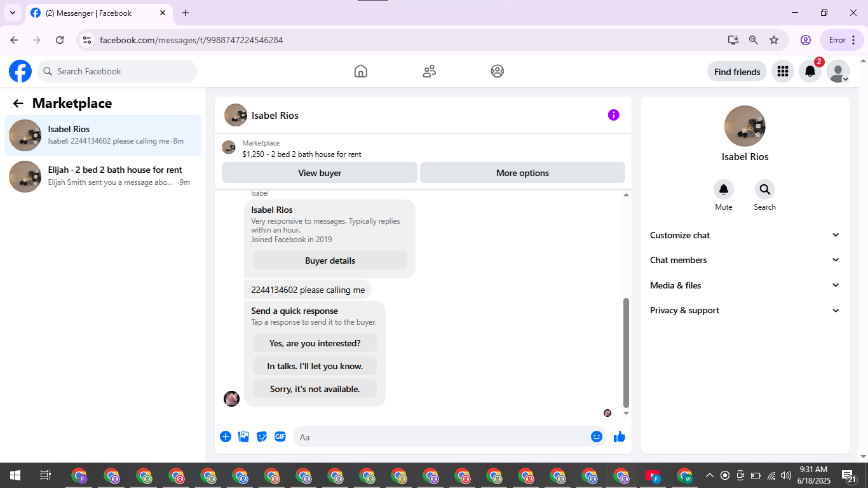Viewport: 868px width, 488px height.
Task: Click Search icon in the chat info panel
Action: tap(765, 189)
